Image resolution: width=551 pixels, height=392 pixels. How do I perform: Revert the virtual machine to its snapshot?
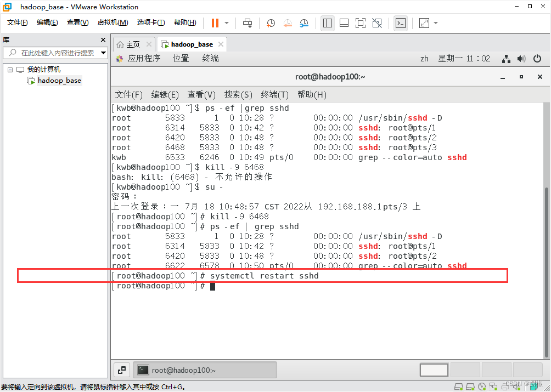point(288,23)
